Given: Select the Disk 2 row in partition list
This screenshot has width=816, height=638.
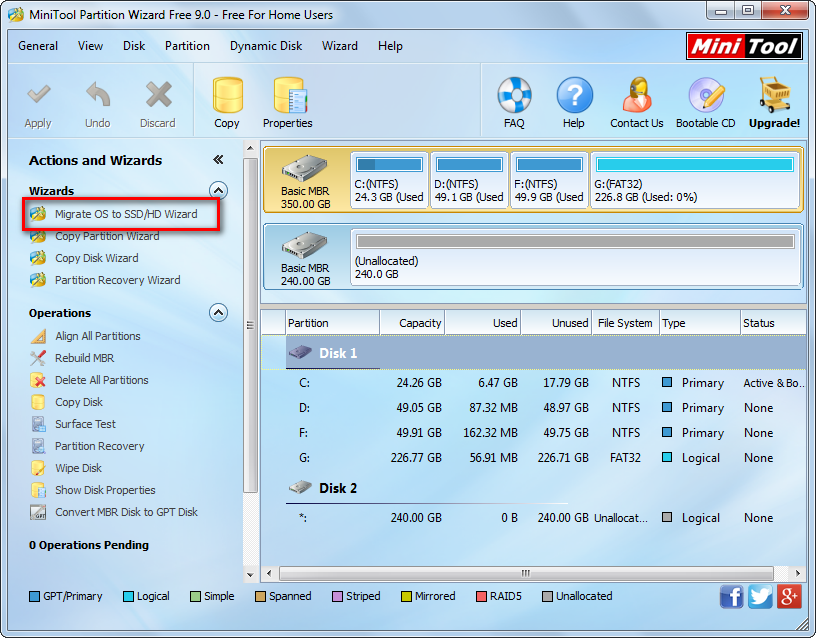Looking at the screenshot, I should [x=533, y=488].
